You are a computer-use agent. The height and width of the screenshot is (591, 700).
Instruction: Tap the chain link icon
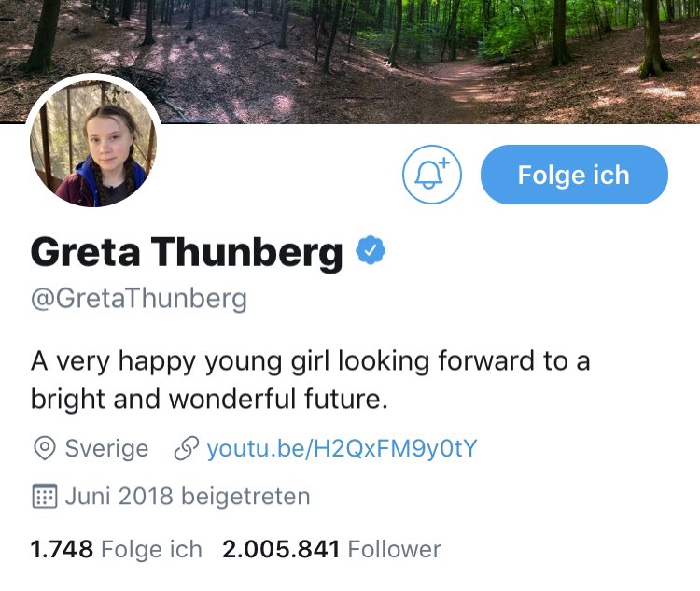pos(186,448)
